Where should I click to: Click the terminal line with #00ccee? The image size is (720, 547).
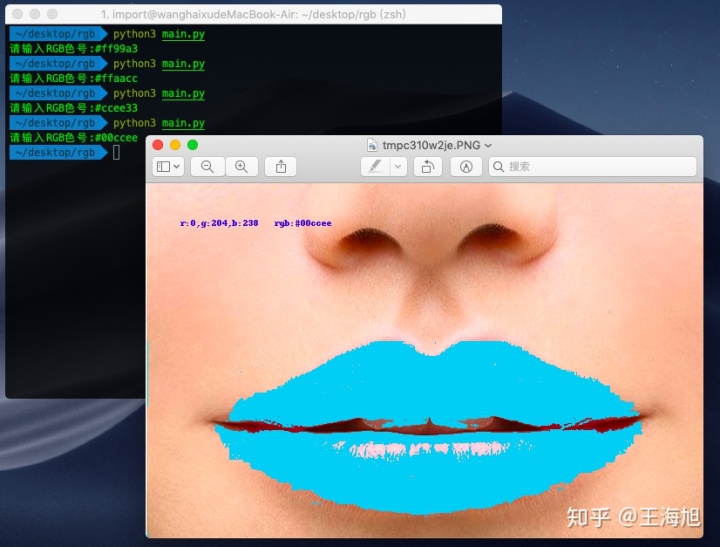point(73,138)
